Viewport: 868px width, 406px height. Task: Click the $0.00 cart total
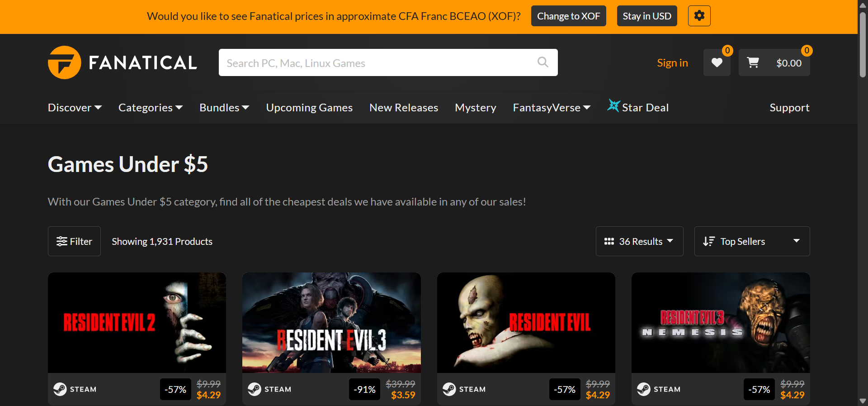[789, 63]
